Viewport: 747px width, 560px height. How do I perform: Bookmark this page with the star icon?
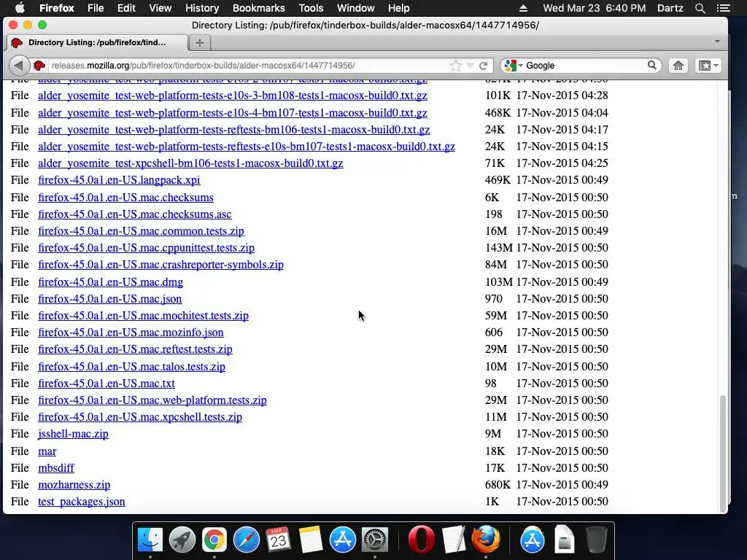(x=455, y=66)
